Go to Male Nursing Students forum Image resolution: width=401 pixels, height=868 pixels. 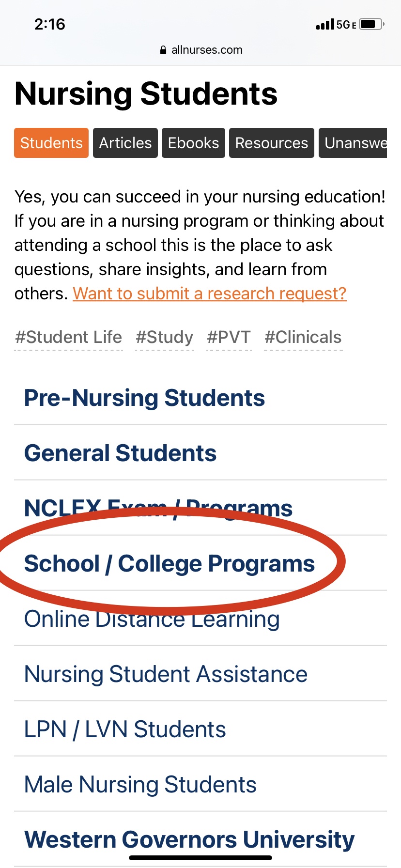(x=140, y=785)
